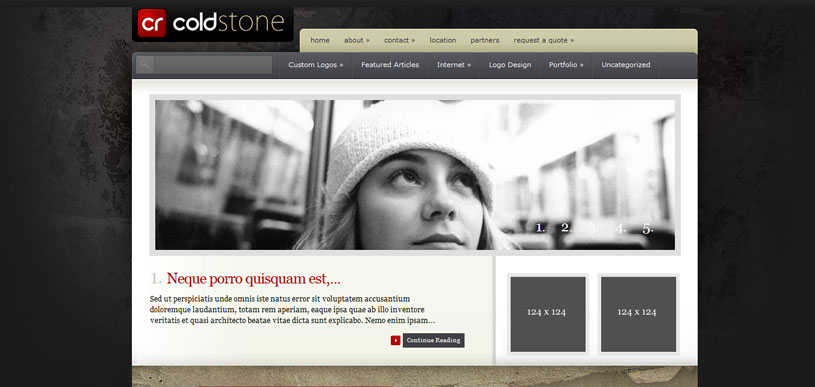Open the partners page

[x=484, y=40]
